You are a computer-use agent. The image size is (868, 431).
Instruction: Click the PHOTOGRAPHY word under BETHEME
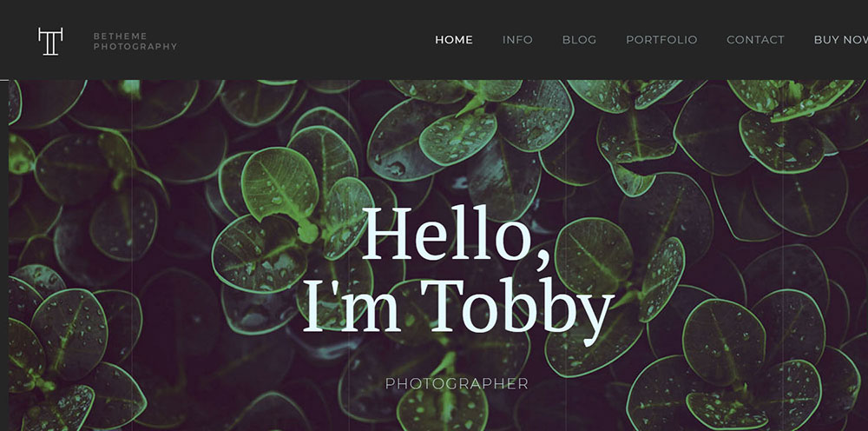pos(135,47)
